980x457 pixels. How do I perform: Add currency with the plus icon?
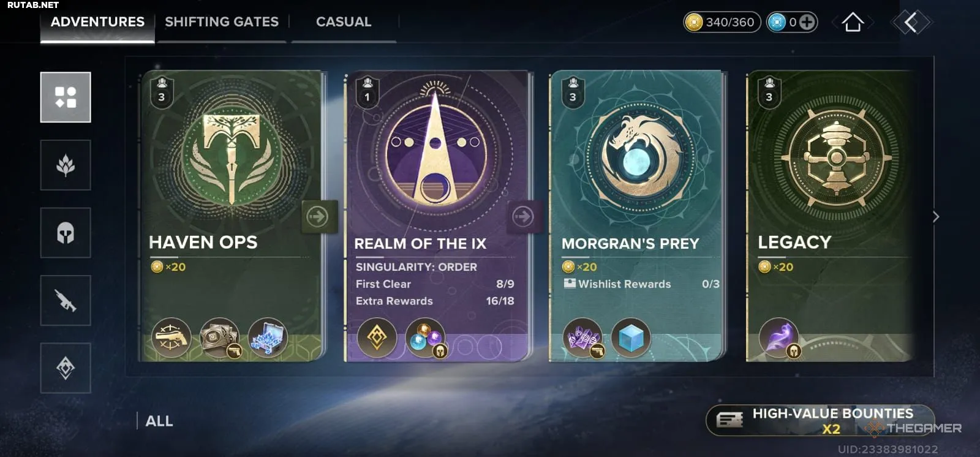[807, 23]
